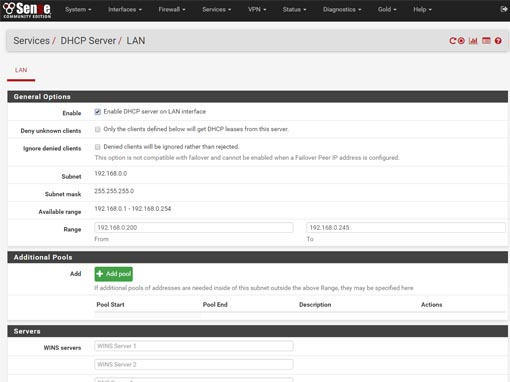Open related status via the bar-chart icon
This screenshot has height=382, width=510.
click(x=473, y=41)
